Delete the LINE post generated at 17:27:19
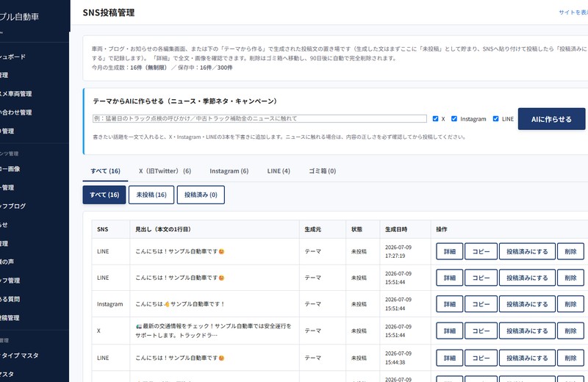Viewport: 588px width, 382px height. click(x=570, y=251)
